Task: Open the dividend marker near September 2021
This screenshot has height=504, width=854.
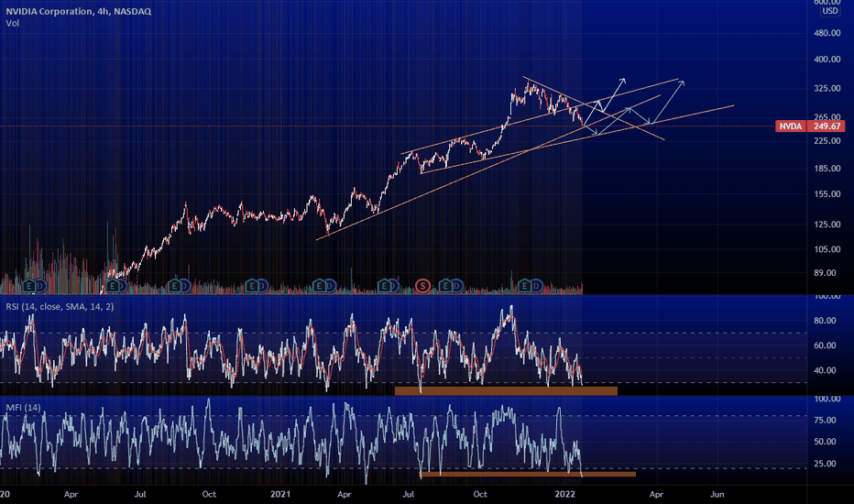Action: (x=457, y=286)
